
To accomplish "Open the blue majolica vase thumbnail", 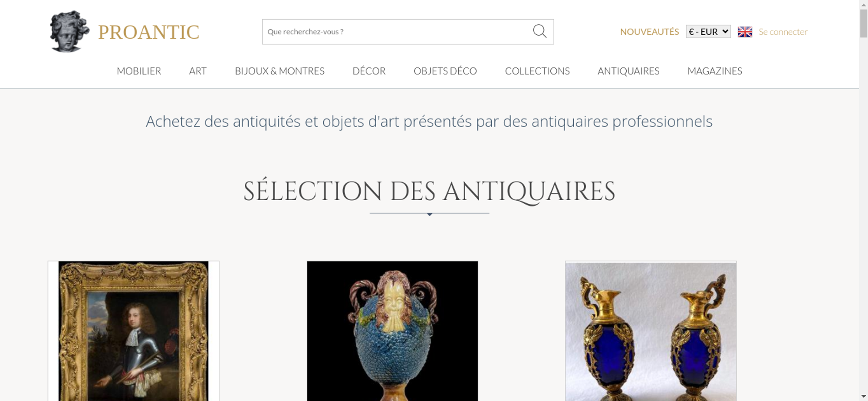I will (392, 331).
